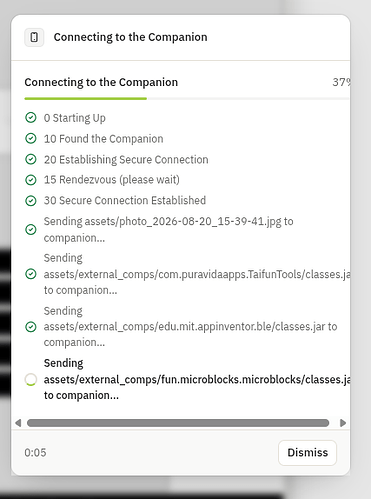This screenshot has height=499, width=371.
Task: Select the photo_2026-08-20 sending line
Action: point(168,230)
